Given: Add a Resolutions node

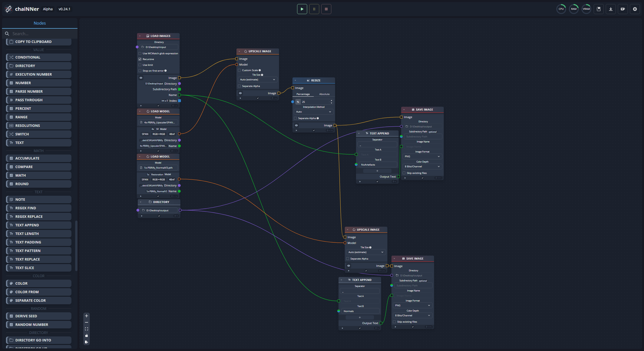Looking at the screenshot, I should pos(39,126).
